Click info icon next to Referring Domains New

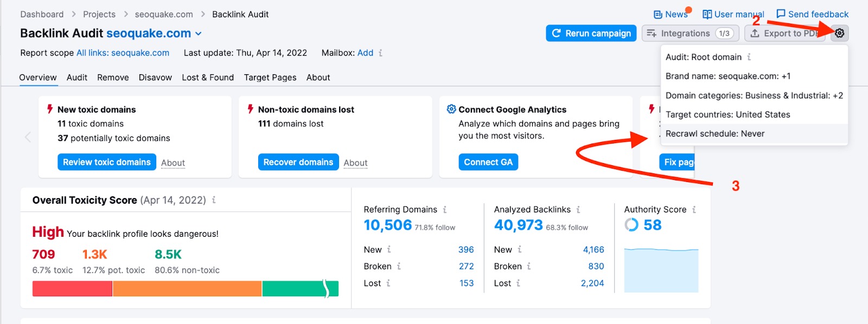(x=389, y=250)
